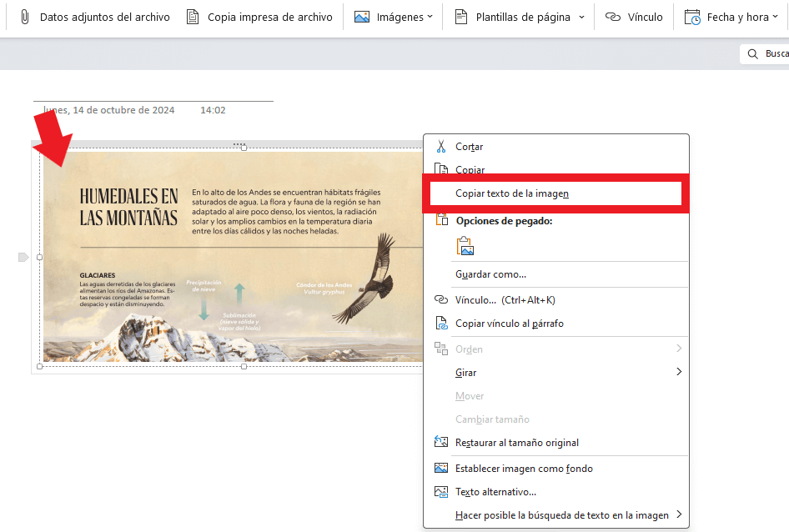Expand the Fecha y hora dropdown arrow

(775, 17)
